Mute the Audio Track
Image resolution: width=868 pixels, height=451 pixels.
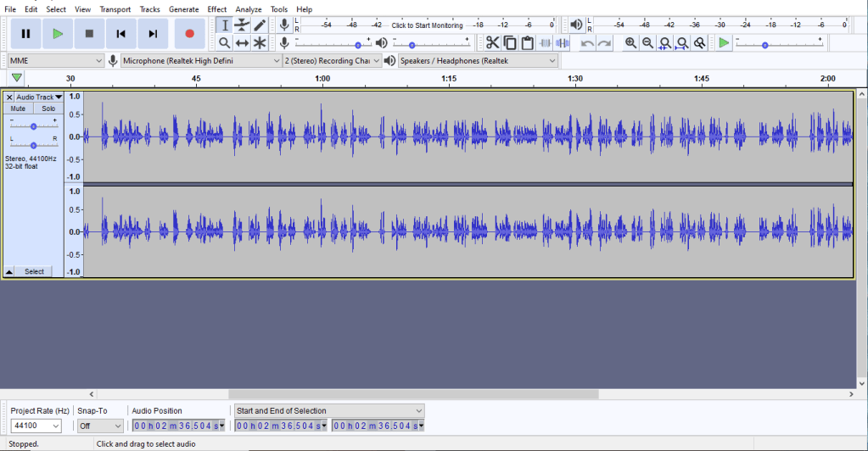pos(18,109)
